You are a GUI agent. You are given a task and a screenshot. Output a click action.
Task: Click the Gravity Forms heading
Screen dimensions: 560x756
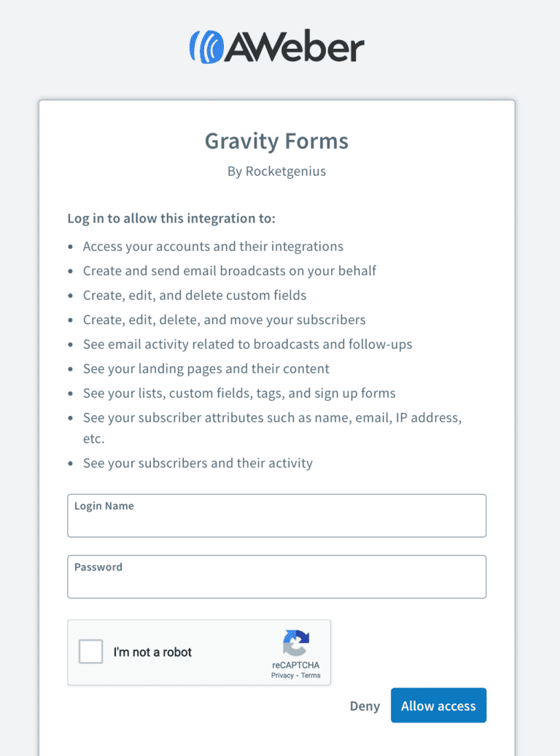pyautogui.click(x=276, y=141)
